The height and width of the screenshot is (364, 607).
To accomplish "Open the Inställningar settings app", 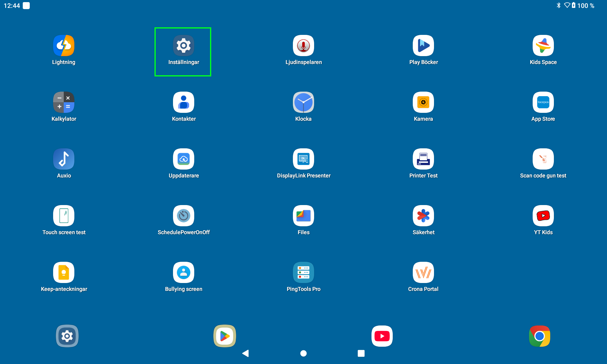I will click(x=183, y=45).
